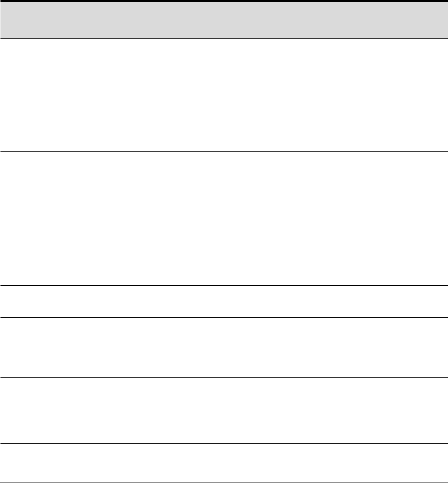Click the divider between fourth and fifth rows
This screenshot has height=483, width=448.
click(x=224, y=378)
